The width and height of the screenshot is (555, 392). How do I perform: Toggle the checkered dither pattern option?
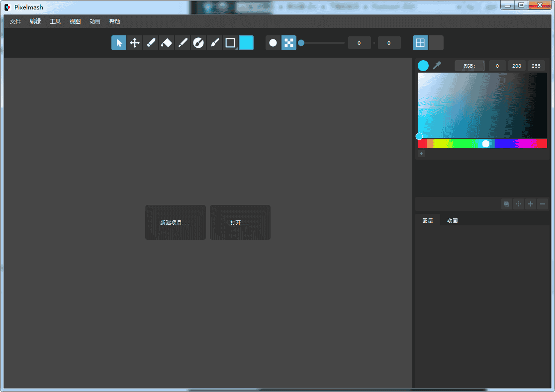(289, 43)
